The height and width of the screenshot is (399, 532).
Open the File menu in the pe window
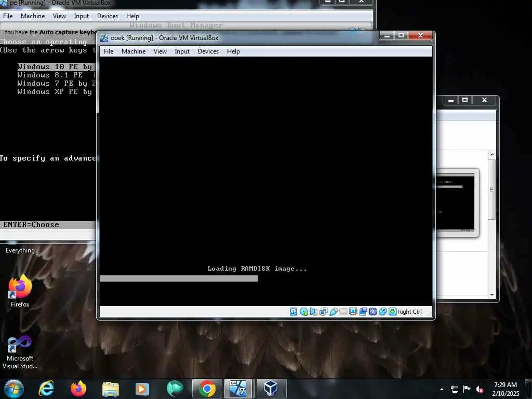click(x=7, y=16)
